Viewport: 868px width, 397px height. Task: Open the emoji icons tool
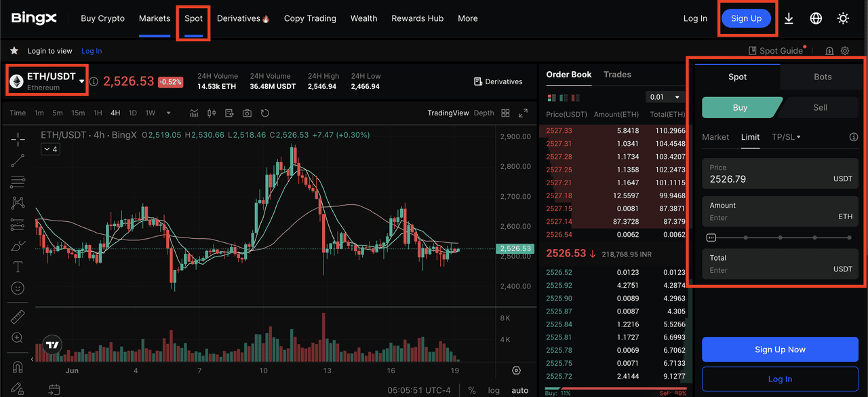point(18,288)
